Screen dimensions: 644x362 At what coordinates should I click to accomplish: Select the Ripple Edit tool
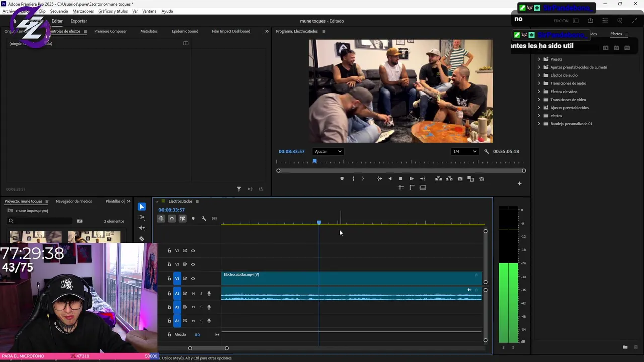142,228
